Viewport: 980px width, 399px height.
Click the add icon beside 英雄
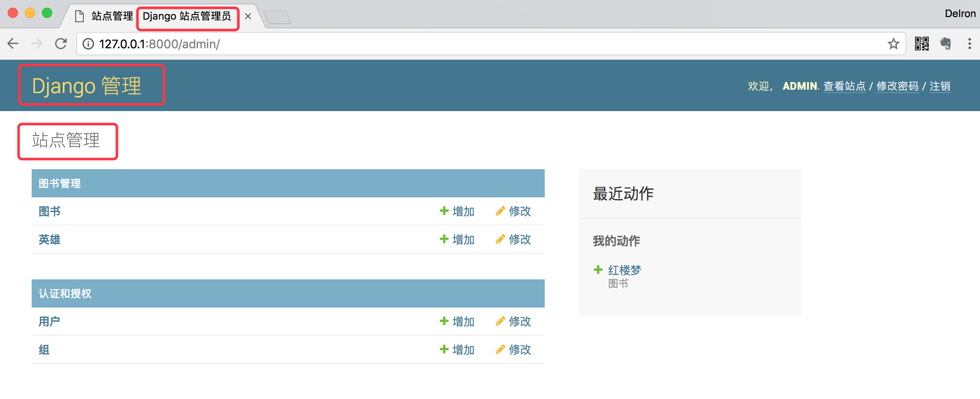443,239
